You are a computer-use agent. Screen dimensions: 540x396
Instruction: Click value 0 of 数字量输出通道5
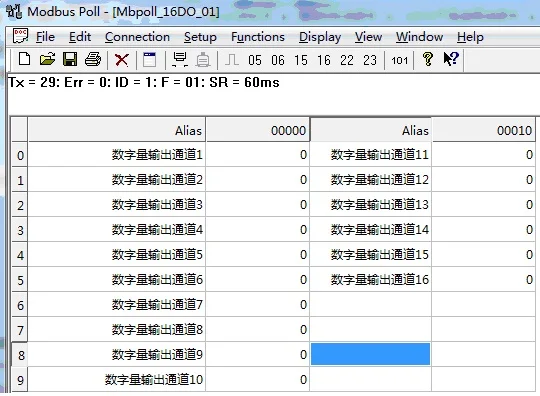click(x=258, y=254)
